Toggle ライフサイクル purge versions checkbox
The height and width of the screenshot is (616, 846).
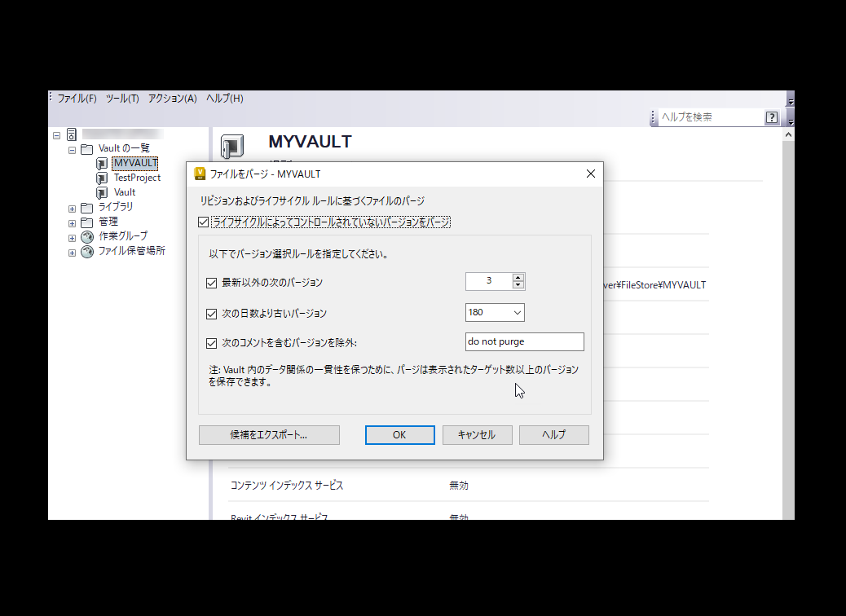(x=204, y=222)
